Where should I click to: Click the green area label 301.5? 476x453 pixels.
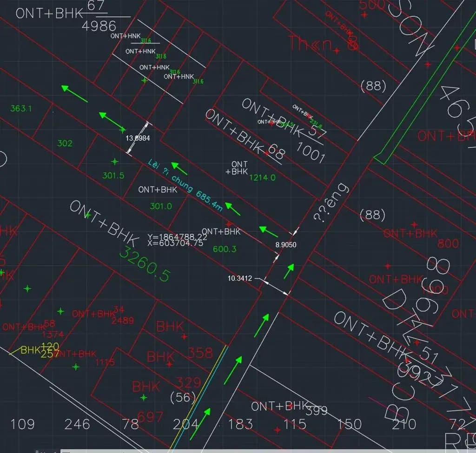pyautogui.click(x=113, y=175)
